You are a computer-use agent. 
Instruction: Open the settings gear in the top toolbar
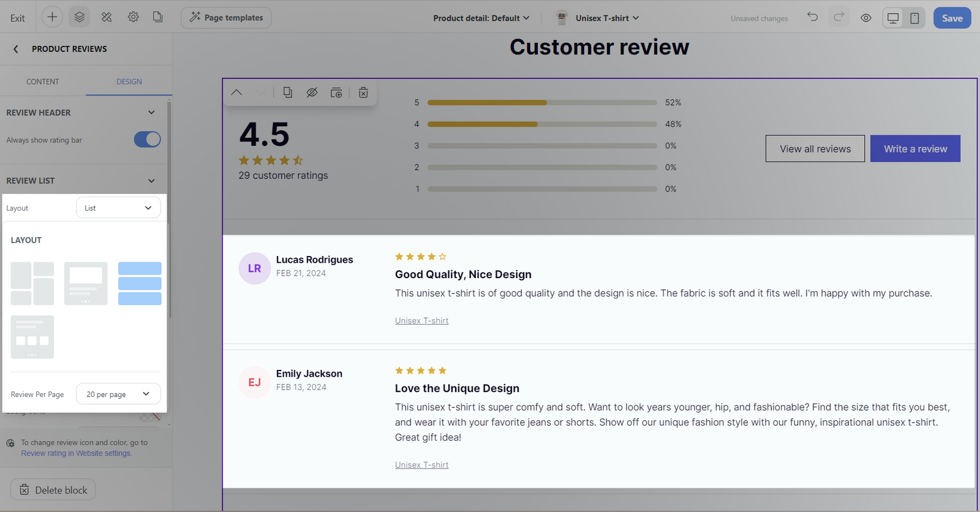coord(133,17)
